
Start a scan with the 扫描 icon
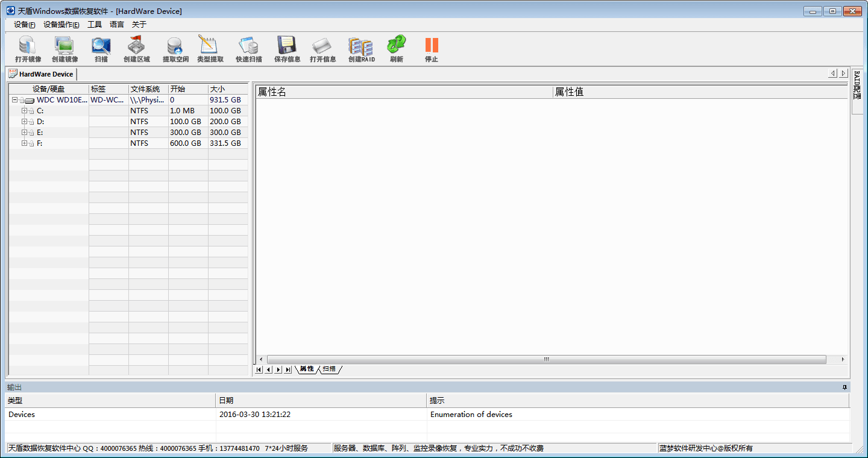point(101,49)
